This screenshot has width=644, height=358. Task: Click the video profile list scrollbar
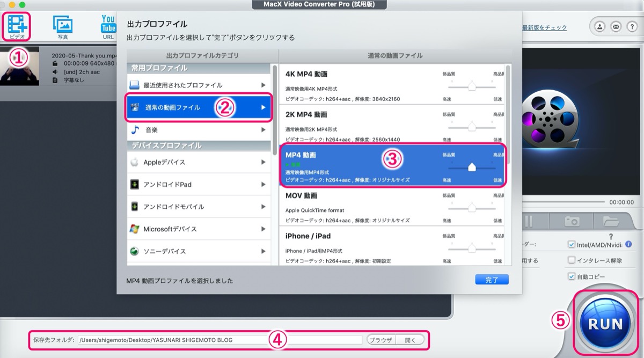pos(509,114)
